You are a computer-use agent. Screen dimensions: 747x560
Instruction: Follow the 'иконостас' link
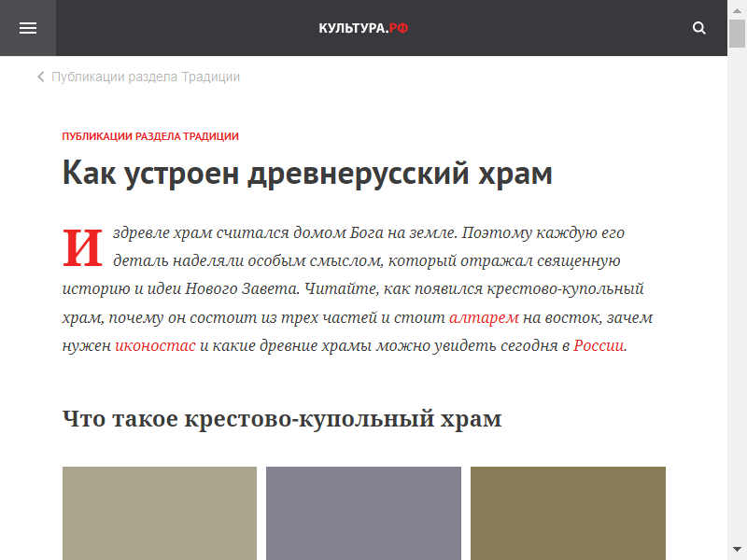[x=155, y=345]
